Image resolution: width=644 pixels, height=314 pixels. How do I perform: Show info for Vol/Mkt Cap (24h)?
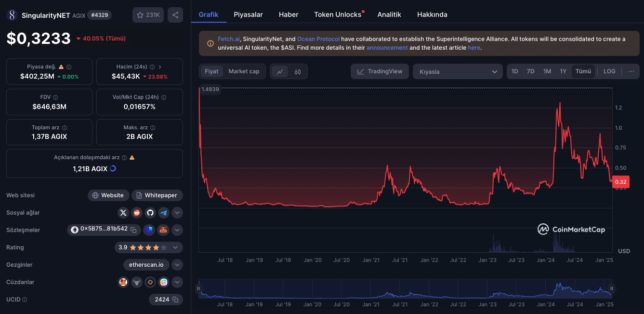[x=164, y=97]
